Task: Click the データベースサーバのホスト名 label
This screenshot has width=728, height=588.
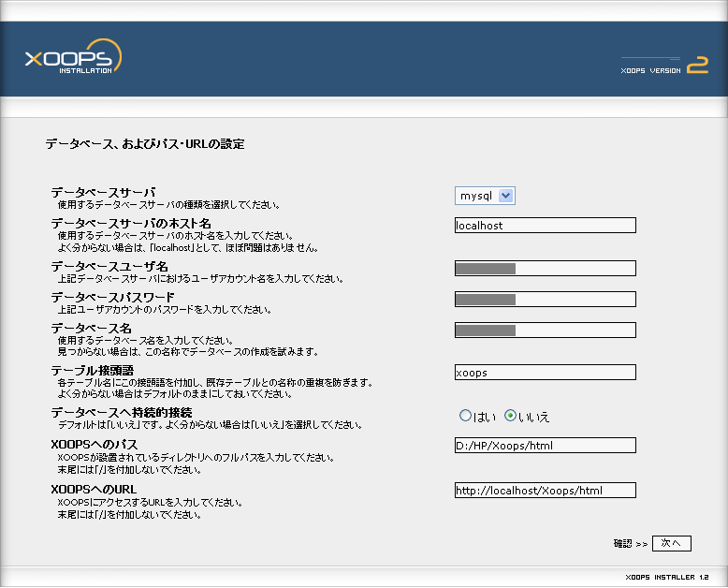Action: coord(131,223)
